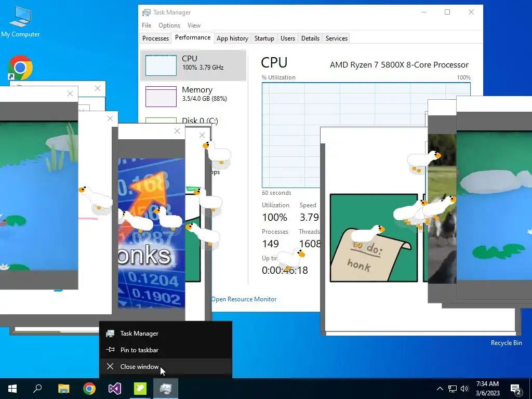Show the clock reading 7:34 AM
This screenshot has height=399, width=532.
[x=487, y=384]
